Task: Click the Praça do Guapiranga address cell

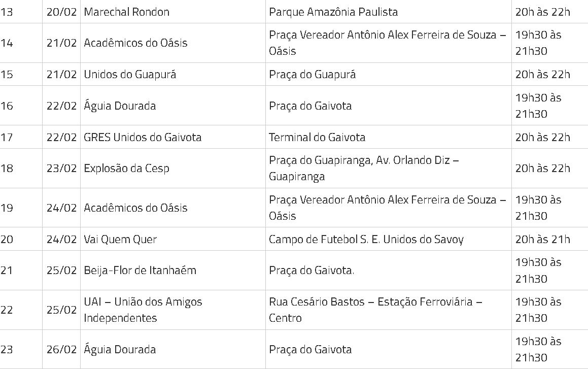Action: [x=389, y=169]
